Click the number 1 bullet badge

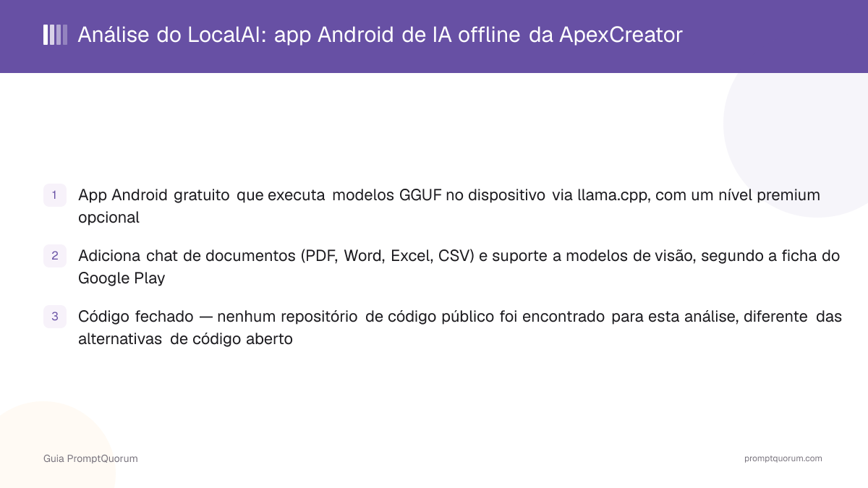[x=55, y=195]
